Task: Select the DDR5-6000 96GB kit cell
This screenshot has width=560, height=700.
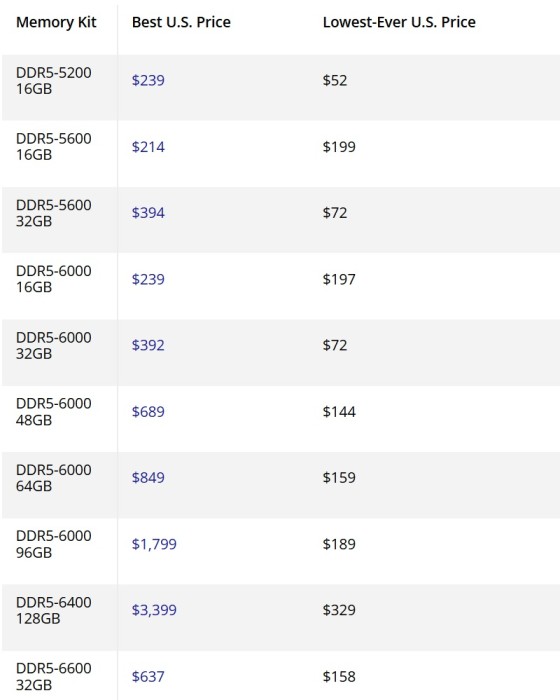Action: click(x=60, y=551)
